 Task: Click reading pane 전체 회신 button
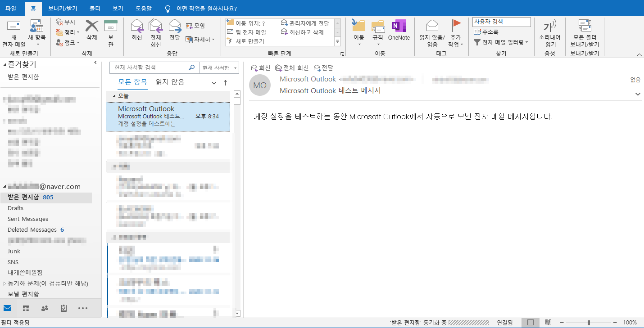pyautogui.click(x=292, y=68)
